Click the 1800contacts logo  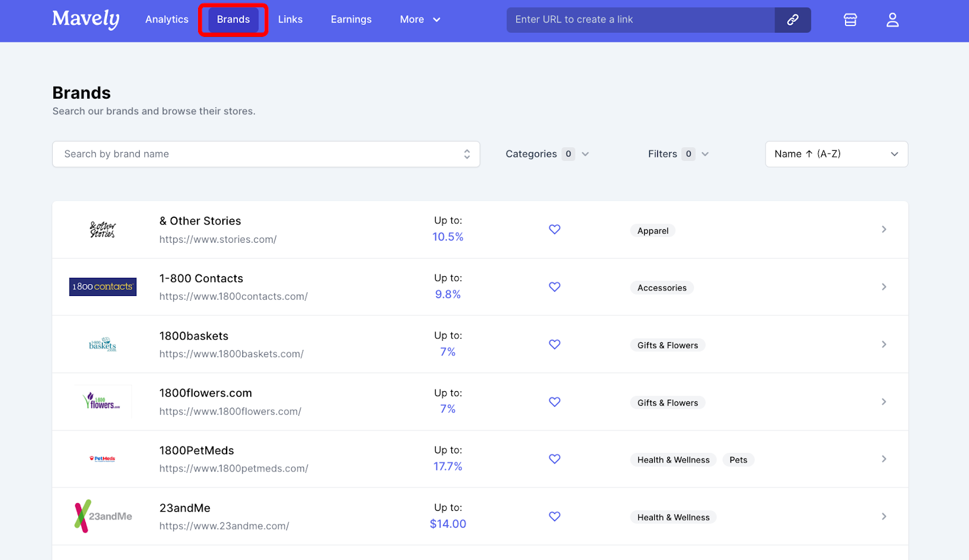click(x=102, y=287)
